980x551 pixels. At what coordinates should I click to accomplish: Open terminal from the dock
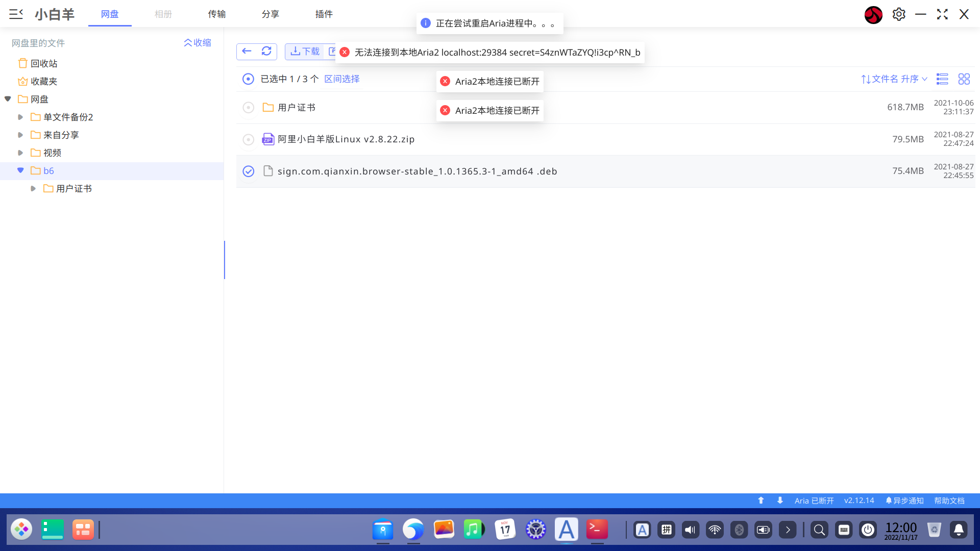pyautogui.click(x=597, y=530)
